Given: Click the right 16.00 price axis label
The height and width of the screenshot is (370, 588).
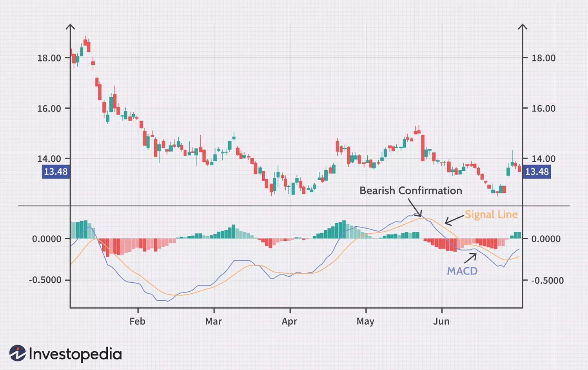Looking at the screenshot, I should click(x=543, y=108).
